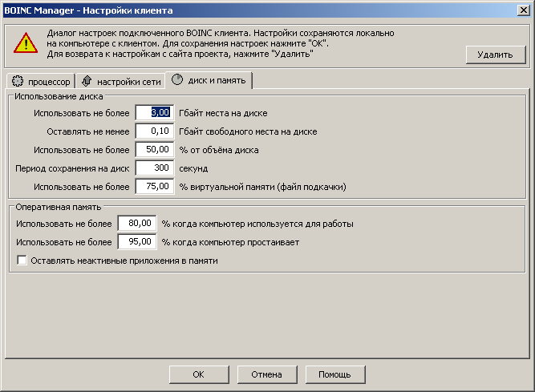The image size is (535, 392).
Task: Click the yellow warning triangle icon
Action: (x=25, y=43)
